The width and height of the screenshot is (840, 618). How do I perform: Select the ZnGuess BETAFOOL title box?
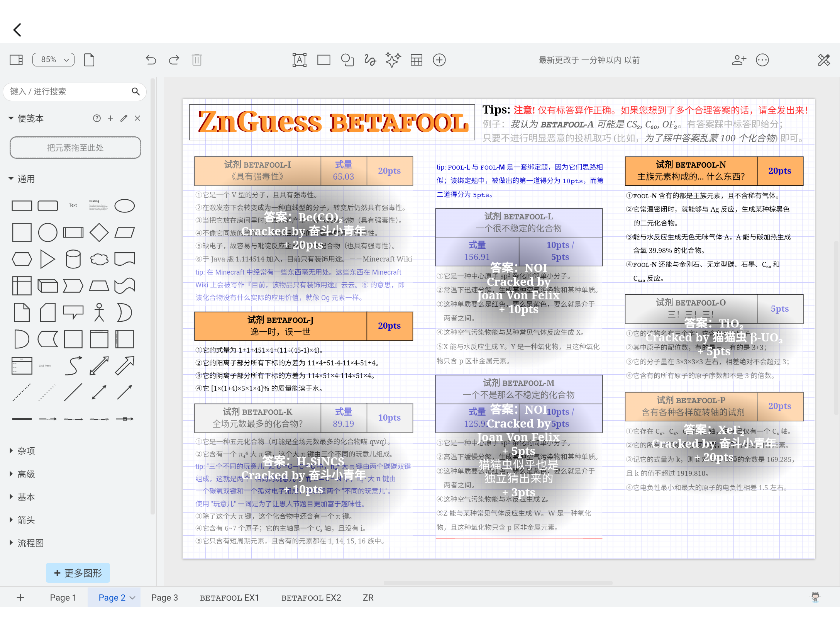click(332, 122)
